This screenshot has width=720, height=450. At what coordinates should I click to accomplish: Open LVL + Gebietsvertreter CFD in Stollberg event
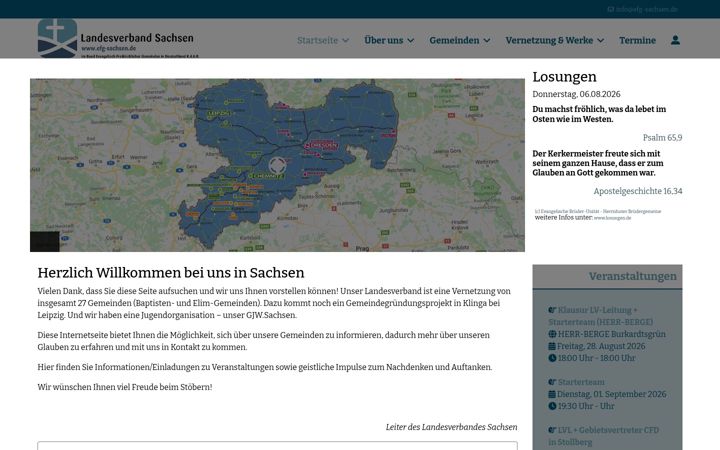[x=604, y=436]
